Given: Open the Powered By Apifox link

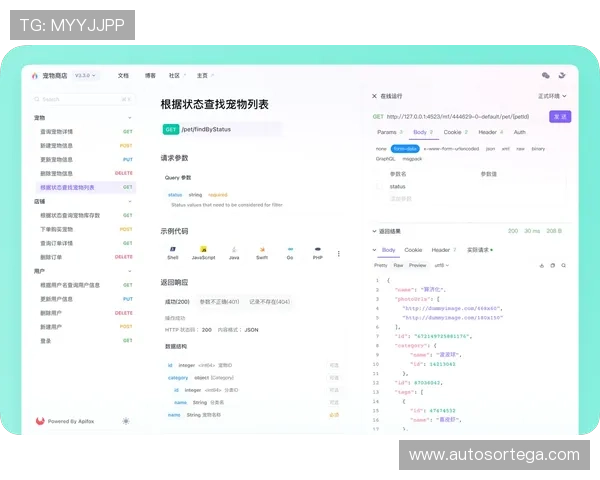Looking at the screenshot, I should tap(71, 421).
